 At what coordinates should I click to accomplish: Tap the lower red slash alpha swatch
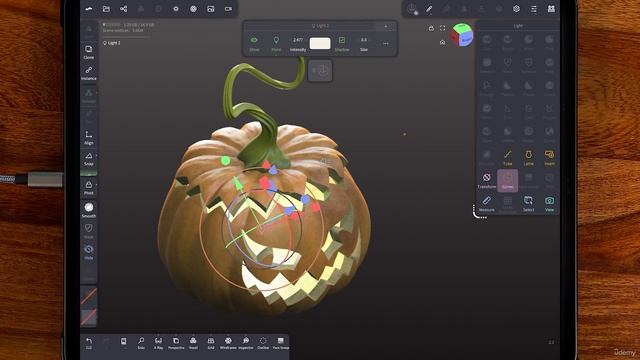point(89,317)
